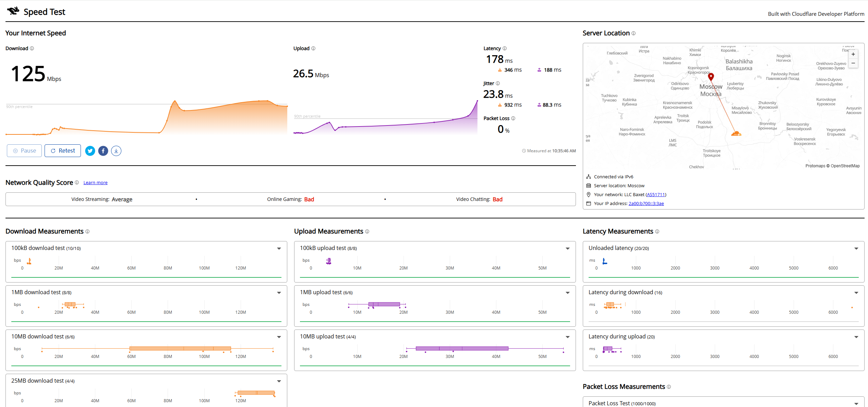
Task: Open the Packet Loss info icon
Action: [513, 118]
